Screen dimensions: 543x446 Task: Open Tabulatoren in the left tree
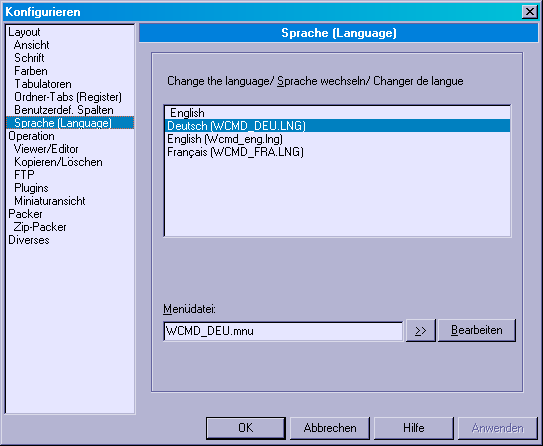pos(43,84)
